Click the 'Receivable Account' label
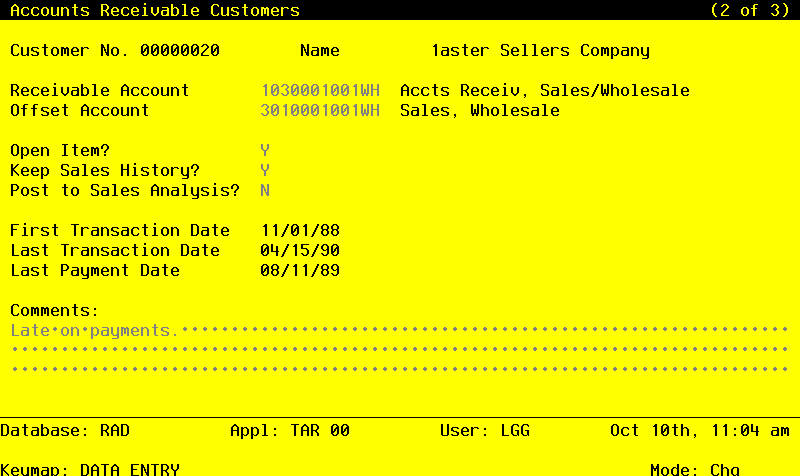 click(x=100, y=90)
